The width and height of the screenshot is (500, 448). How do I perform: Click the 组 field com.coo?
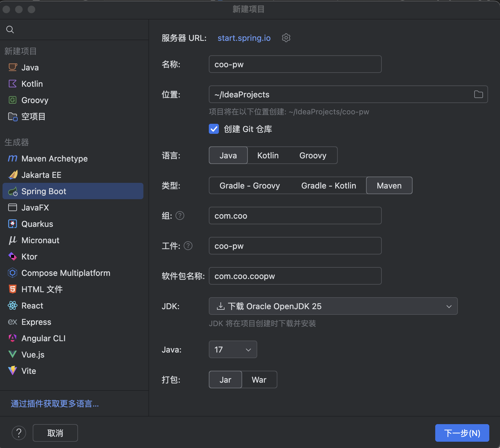point(295,216)
